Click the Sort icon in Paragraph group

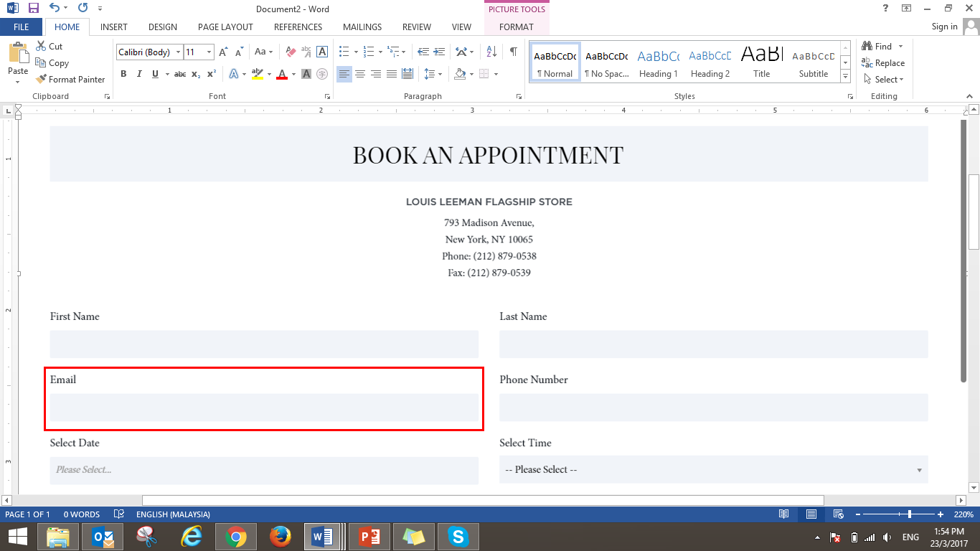click(491, 52)
